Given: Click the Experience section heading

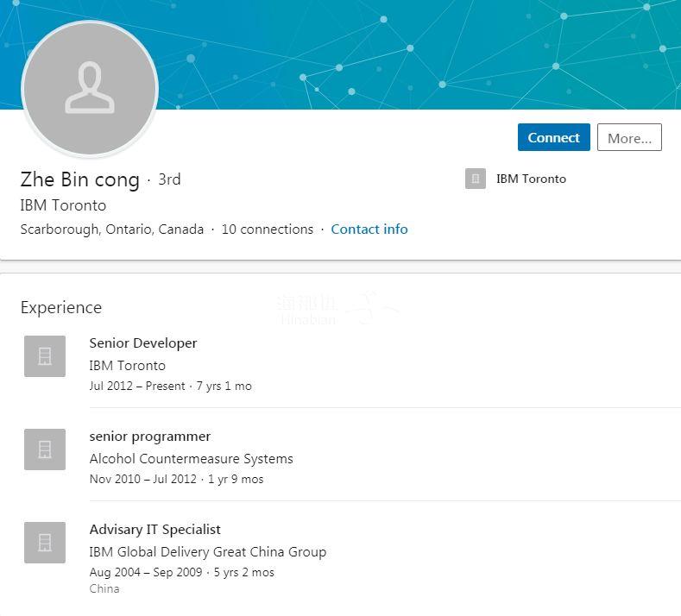Looking at the screenshot, I should [61, 308].
